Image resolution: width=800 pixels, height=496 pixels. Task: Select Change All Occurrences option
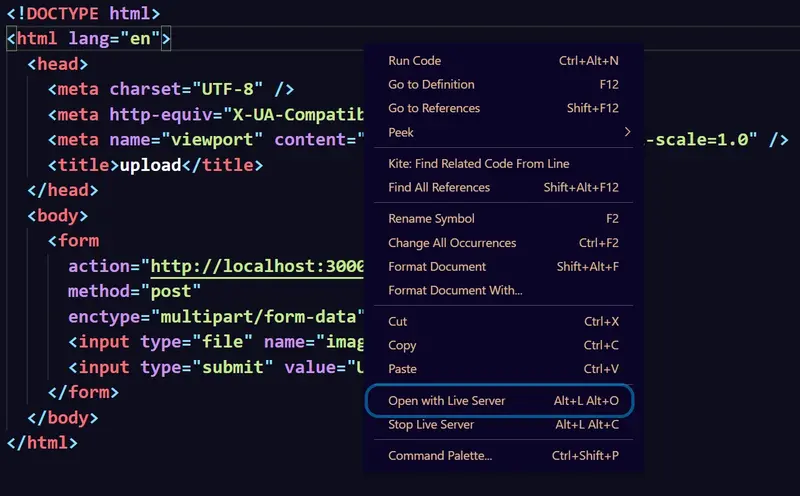pos(452,243)
